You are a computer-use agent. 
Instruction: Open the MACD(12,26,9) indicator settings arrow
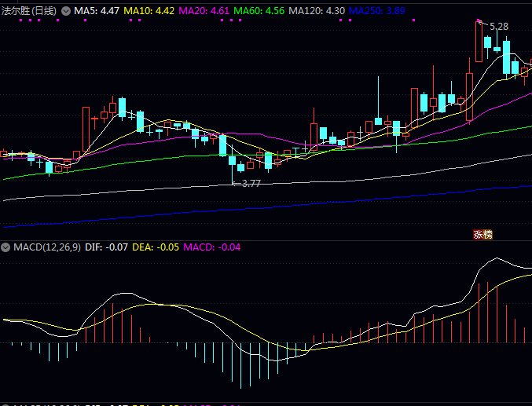pyautogui.click(x=6, y=247)
